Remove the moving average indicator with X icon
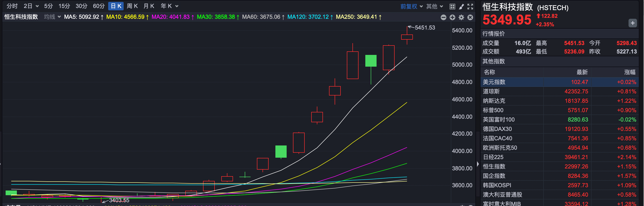The image size is (644, 206). pyautogui.click(x=470, y=17)
